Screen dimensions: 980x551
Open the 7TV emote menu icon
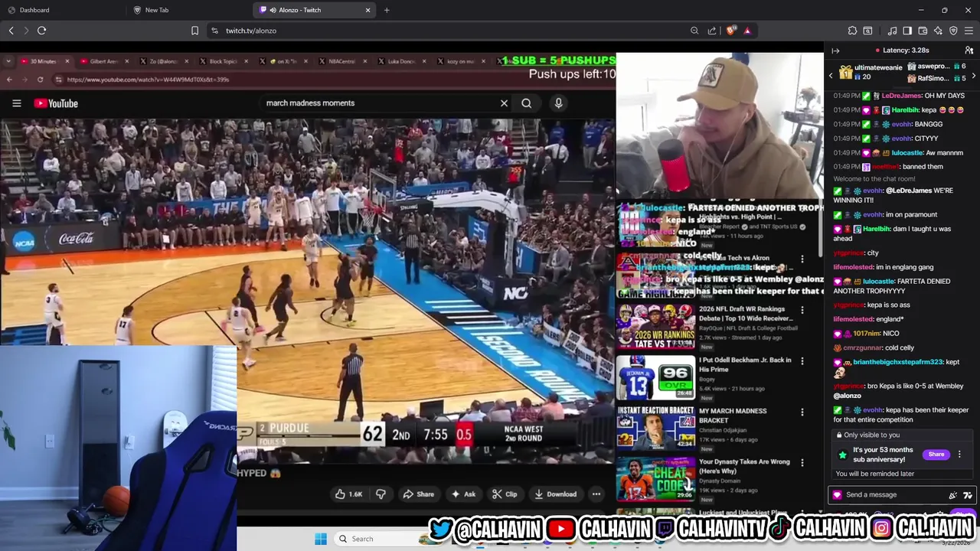968,495
